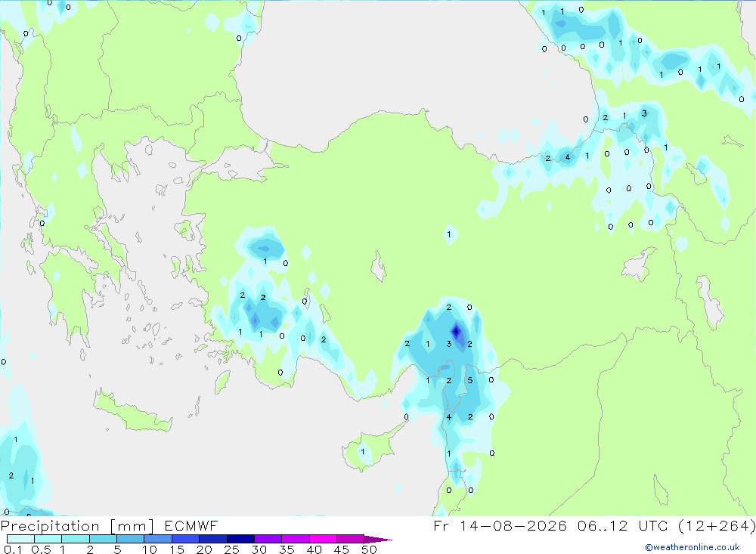This screenshot has height=554, width=756.
Task: Click the '50' legend scale label
Action: pos(370,549)
